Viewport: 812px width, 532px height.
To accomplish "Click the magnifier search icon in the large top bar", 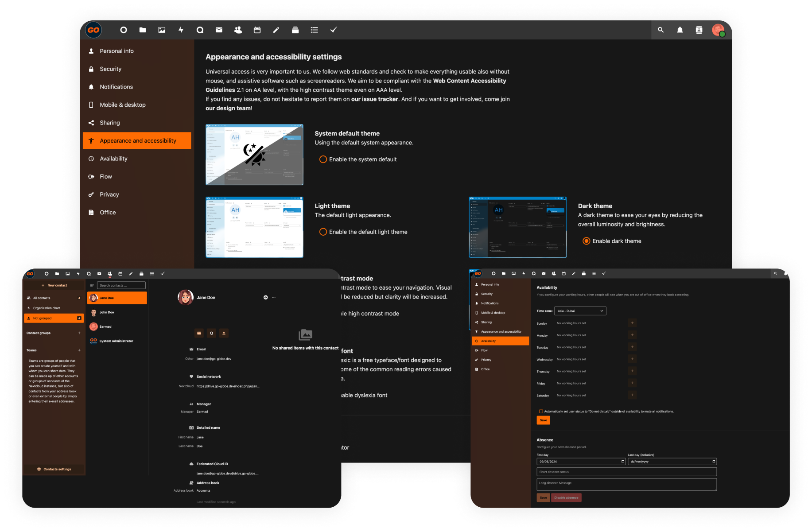I will click(660, 30).
